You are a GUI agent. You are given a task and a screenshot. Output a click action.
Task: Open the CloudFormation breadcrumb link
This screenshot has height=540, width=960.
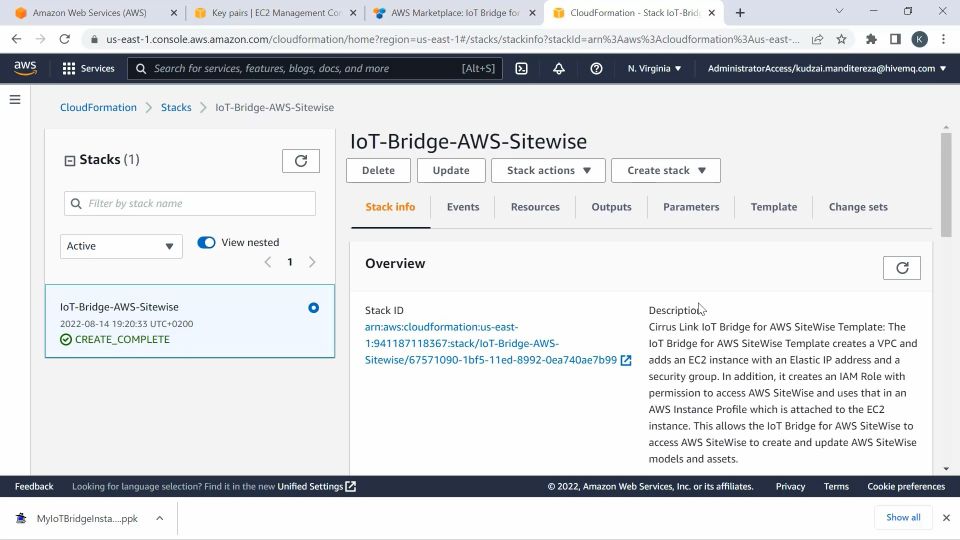[x=98, y=107]
